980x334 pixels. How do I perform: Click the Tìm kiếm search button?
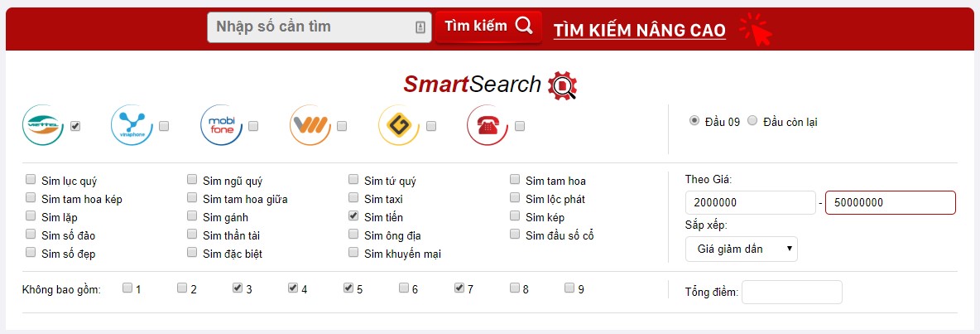(488, 27)
